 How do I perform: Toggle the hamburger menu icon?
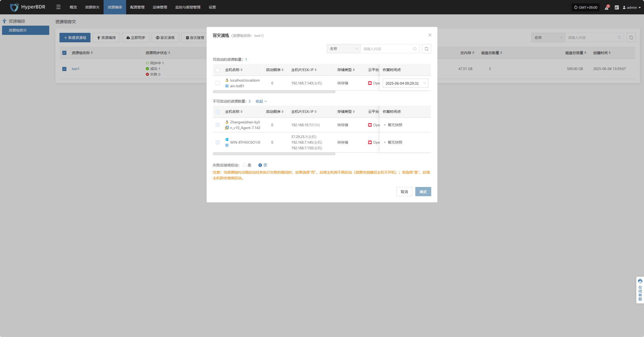click(58, 7)
